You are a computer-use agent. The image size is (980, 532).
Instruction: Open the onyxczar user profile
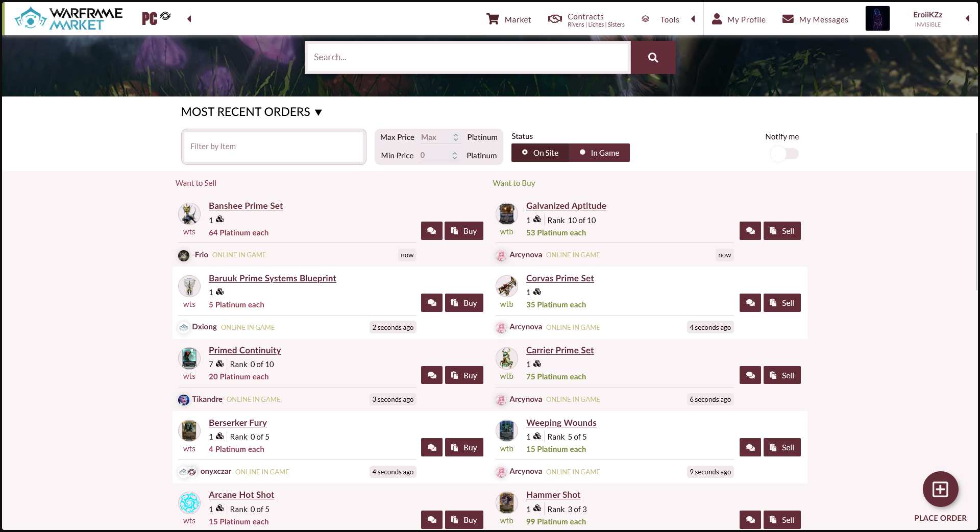[216, 471]
